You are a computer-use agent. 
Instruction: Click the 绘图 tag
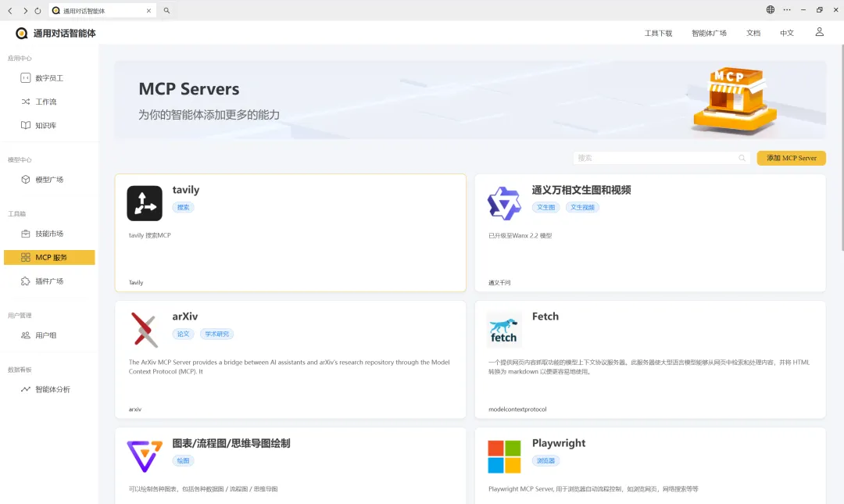(183, 460)
